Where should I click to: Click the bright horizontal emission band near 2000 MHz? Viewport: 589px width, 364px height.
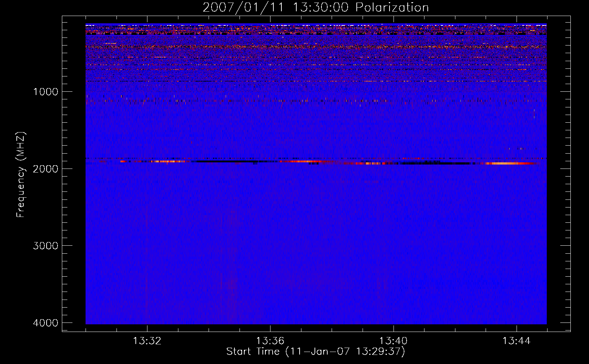pos(316,162)
